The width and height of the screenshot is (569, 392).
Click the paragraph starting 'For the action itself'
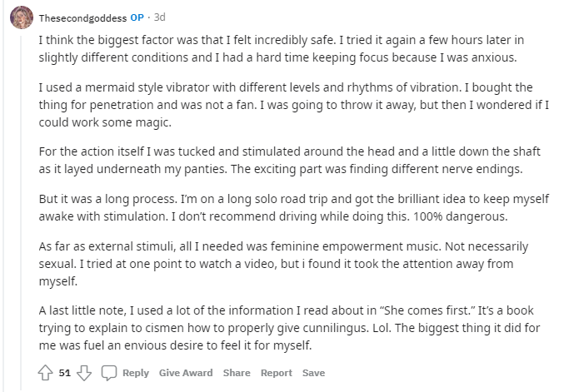(x=290, y=160)
